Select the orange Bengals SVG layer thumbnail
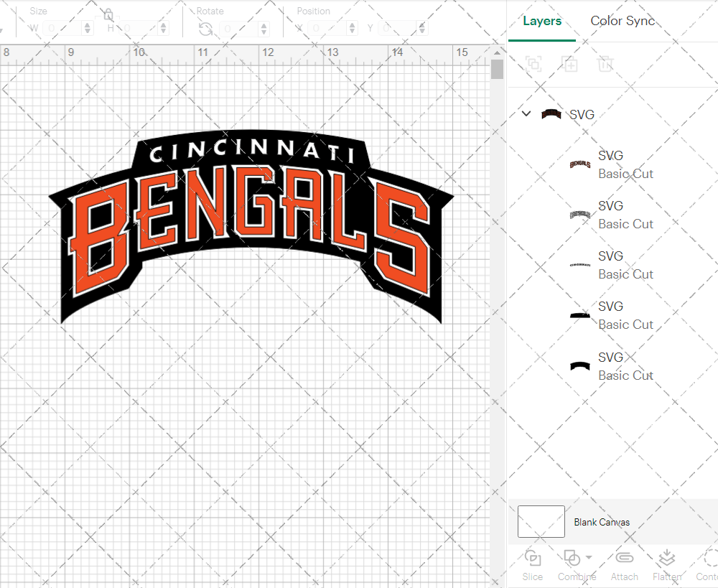This screenshot has height=588, width=718. [x=580, y=164]
